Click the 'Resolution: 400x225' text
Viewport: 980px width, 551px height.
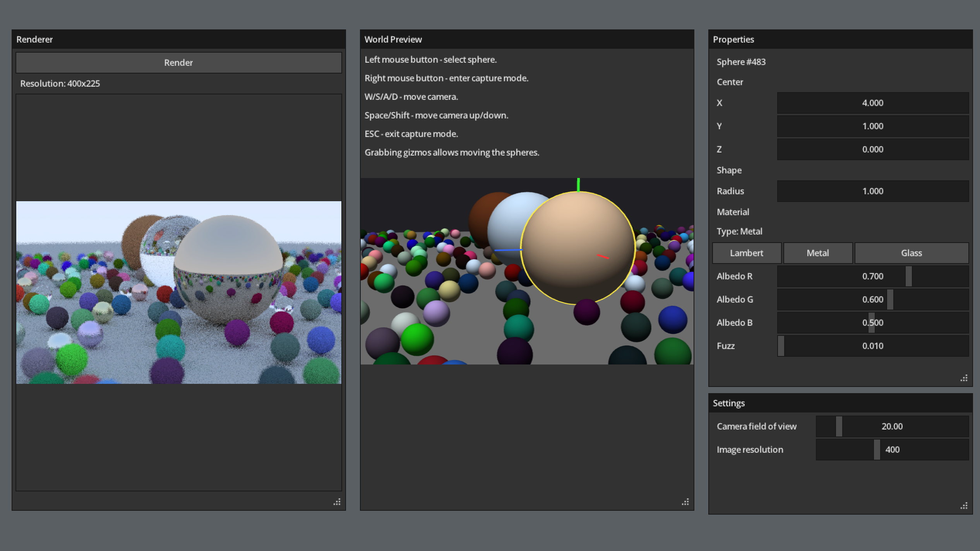tap(60, 84)
